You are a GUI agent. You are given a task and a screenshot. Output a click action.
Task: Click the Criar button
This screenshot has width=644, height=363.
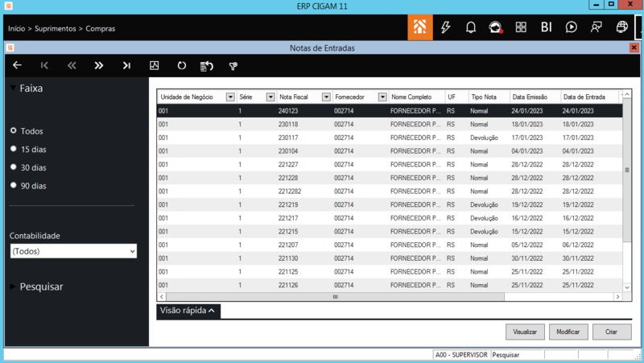pyautogui.click(x=612, y=332)
